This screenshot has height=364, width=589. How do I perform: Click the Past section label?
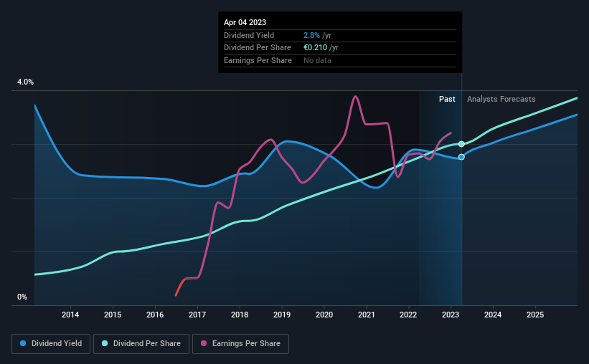447,99
